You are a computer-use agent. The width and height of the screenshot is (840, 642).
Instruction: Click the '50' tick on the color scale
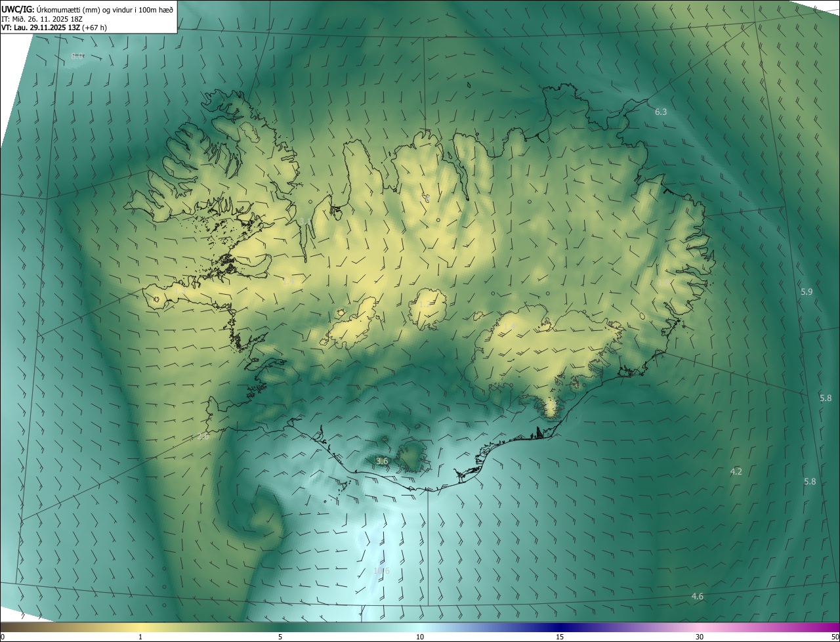point(835,637)
